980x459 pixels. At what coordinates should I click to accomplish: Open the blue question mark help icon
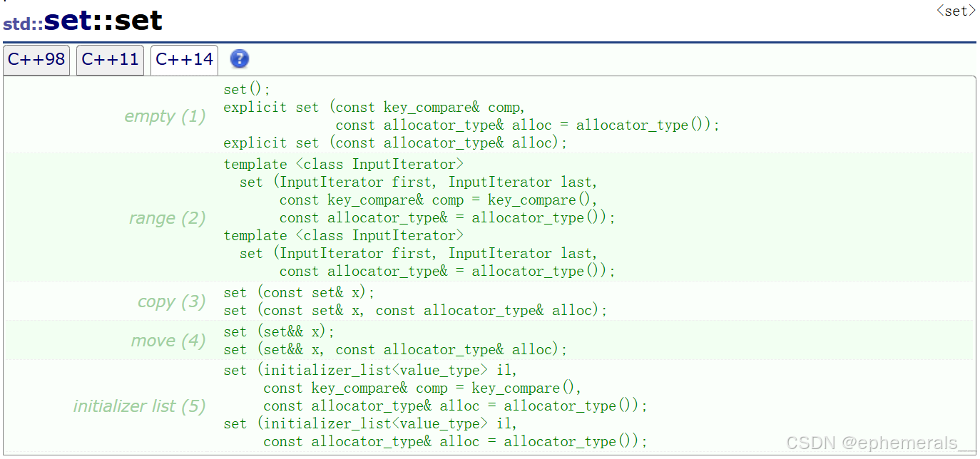239,59
